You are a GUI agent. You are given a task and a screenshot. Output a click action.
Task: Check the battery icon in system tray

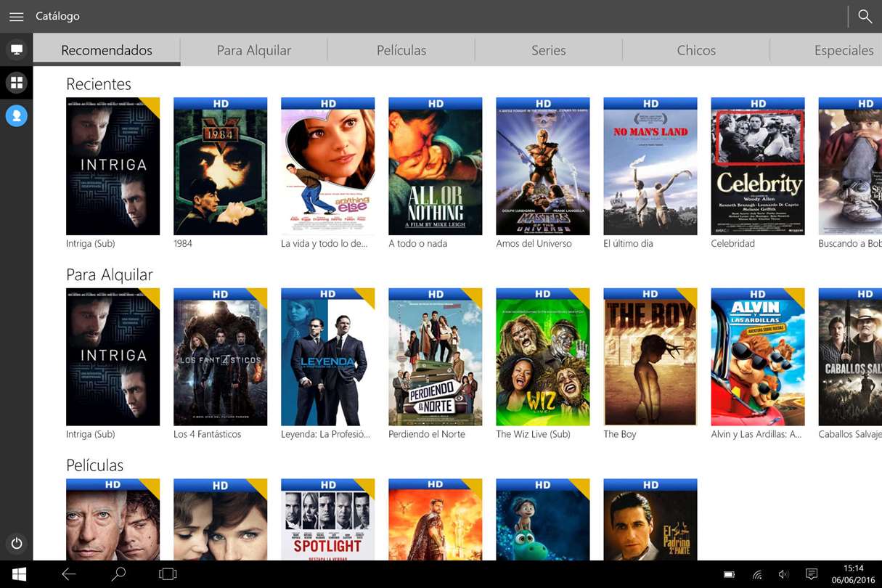[730, 575]
